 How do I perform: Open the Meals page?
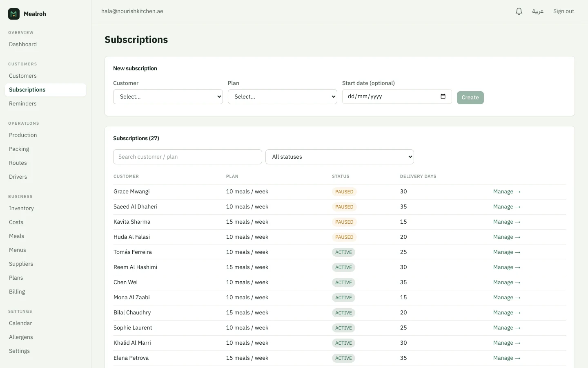tap(16, 236)
